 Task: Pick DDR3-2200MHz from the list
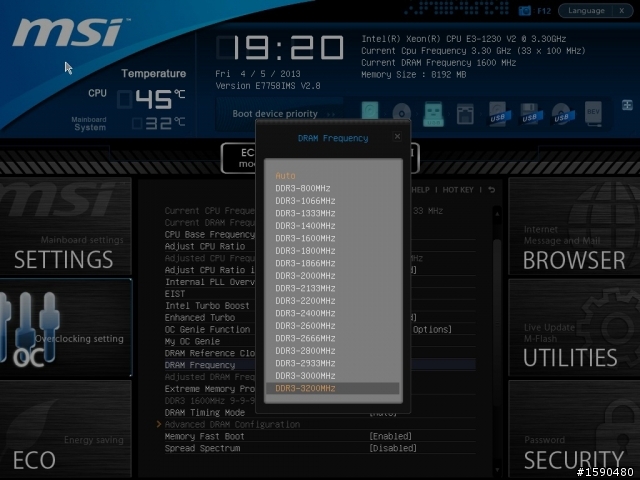(x=305, y=301)
